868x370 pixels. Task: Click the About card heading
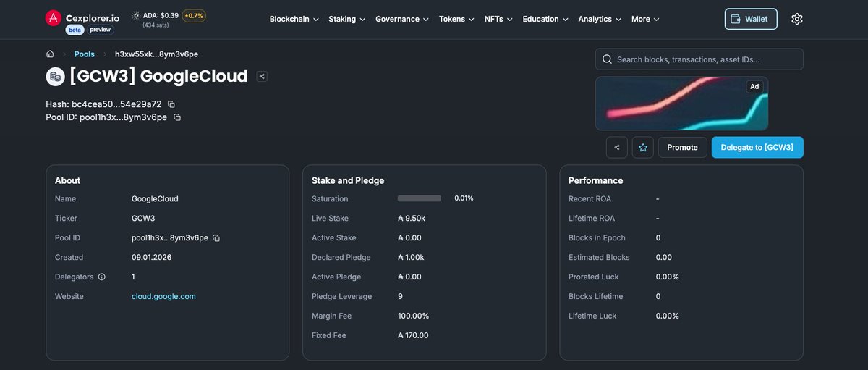point(67,180)
